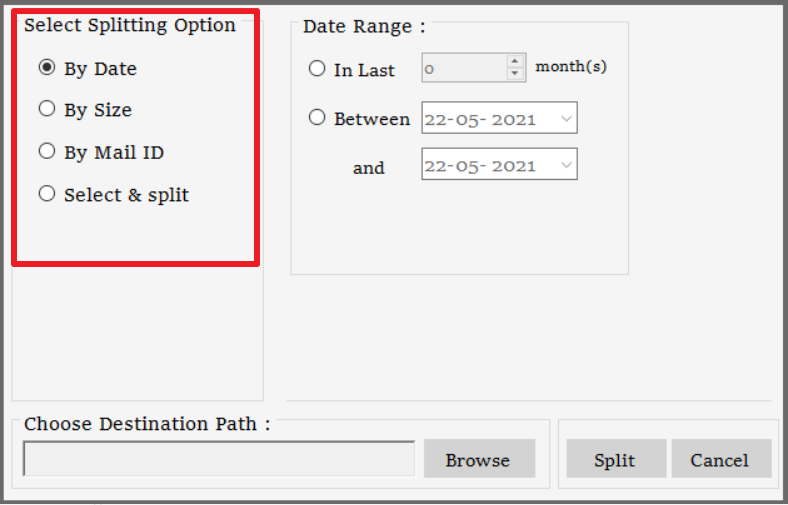Enable the In Last date range option
Image resolution: width=788 pixels, height=505 pixels.
317,69
